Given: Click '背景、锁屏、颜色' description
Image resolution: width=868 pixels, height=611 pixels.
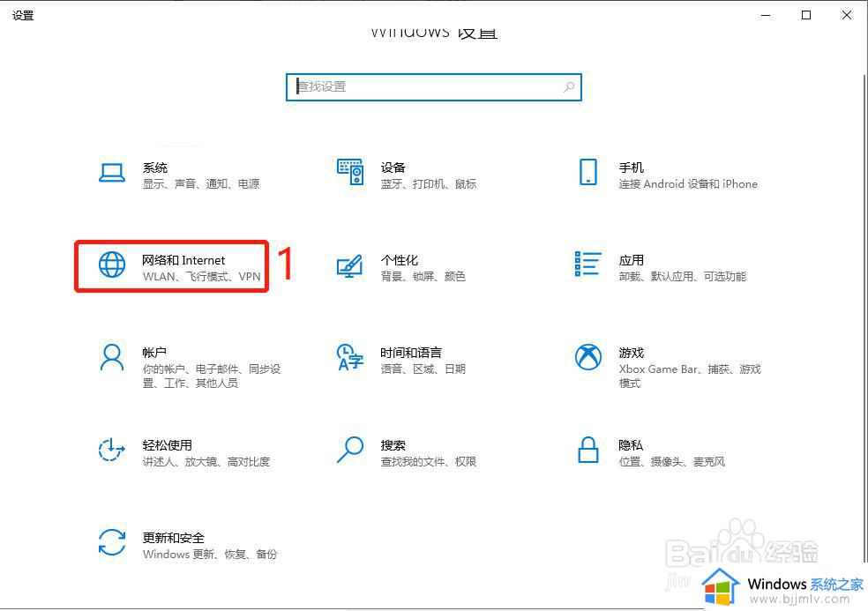Looking at the screenshot, I should tap(423, 277).
